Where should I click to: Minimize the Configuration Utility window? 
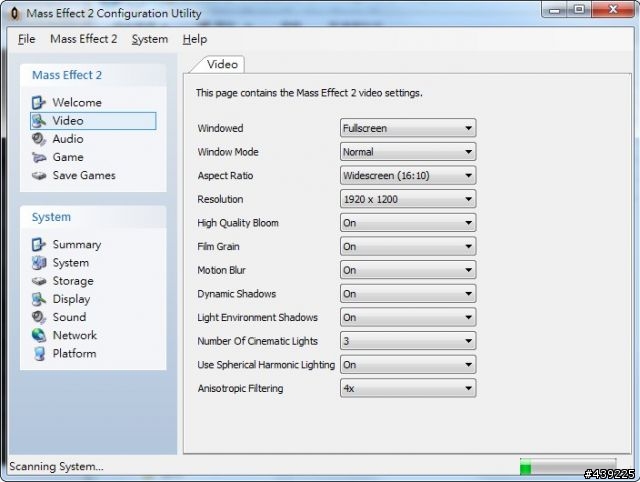555,10
